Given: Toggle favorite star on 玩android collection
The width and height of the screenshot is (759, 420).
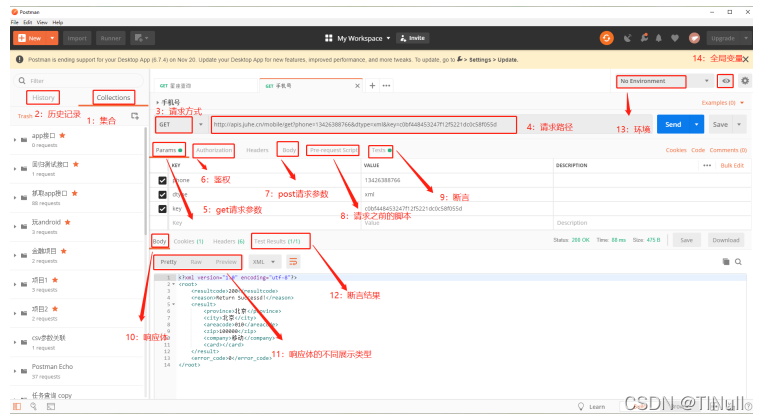Looking at the screenshot, I should coord(68,222).
